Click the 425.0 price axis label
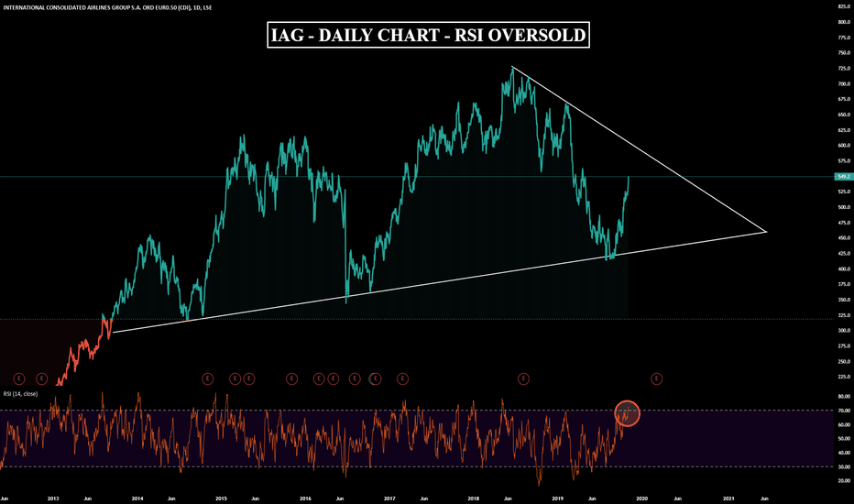 (844, 253)
